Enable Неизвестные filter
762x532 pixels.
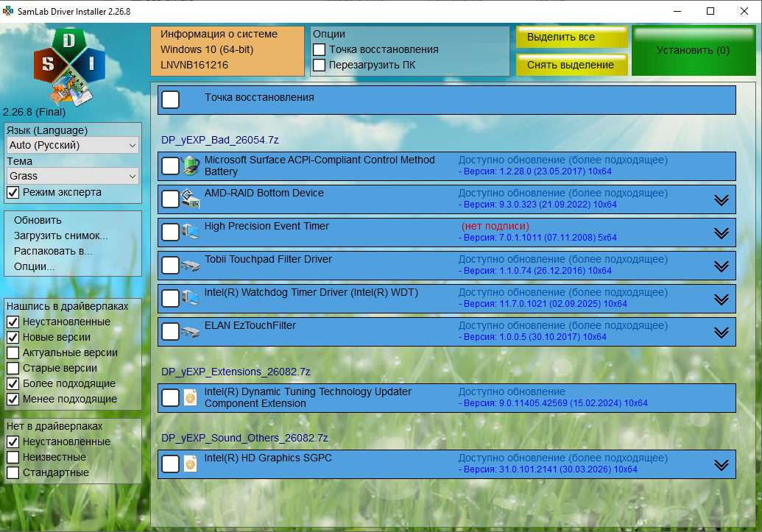(13, 457)
